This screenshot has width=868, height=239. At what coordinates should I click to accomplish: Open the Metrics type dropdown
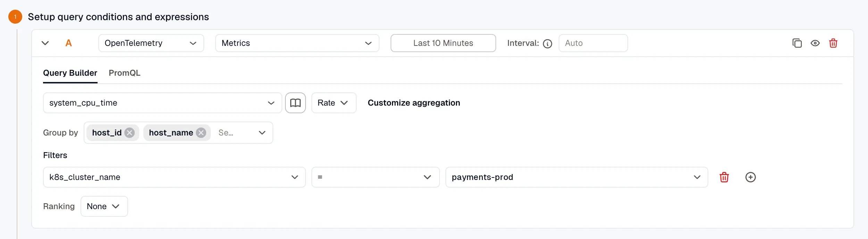[297, 43]
